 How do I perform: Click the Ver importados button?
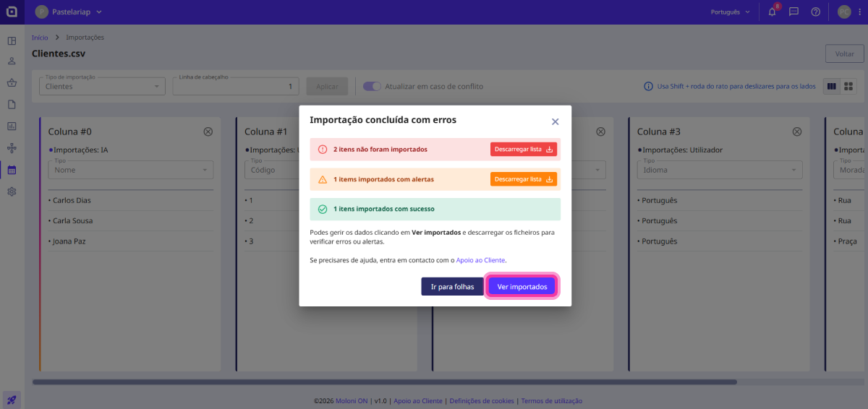click(x=522, y=287)
